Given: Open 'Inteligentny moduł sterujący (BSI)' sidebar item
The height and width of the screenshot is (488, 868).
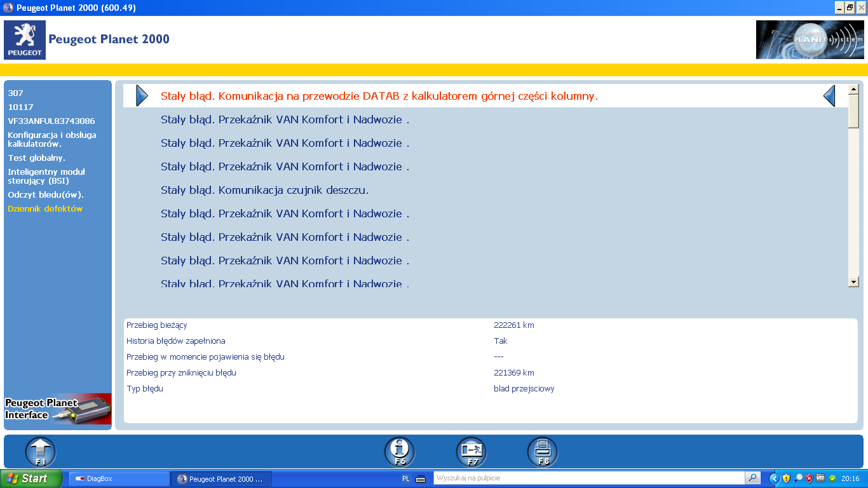Looking at the screenshot, I should tap(46, 176).
